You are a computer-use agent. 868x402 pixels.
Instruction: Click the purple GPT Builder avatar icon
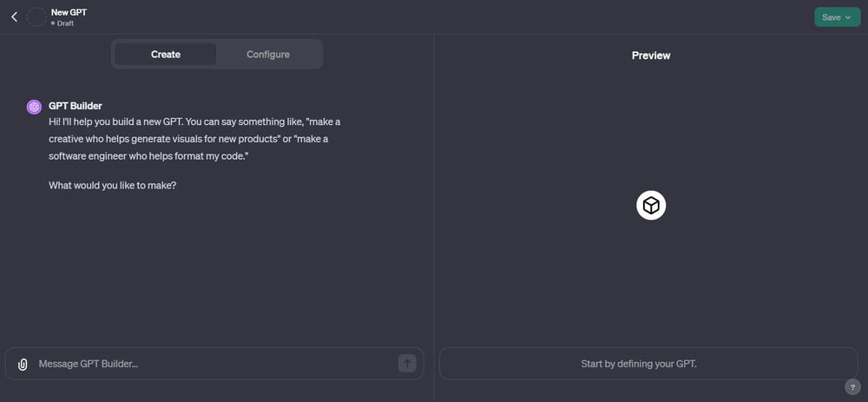point(35,107)
